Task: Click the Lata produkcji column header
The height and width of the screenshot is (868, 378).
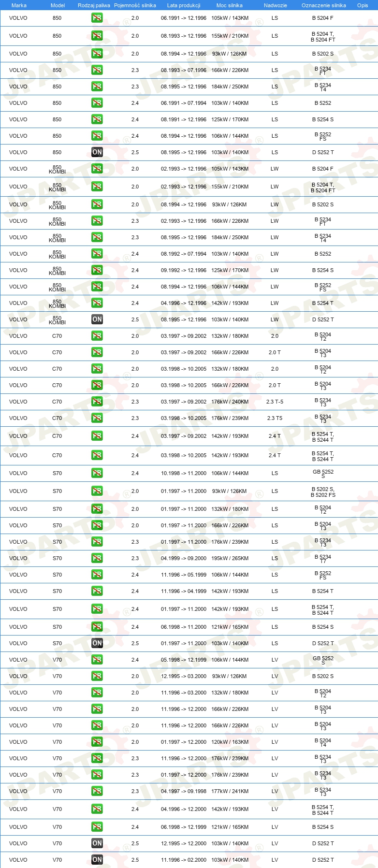Action: tap(184, 5)
